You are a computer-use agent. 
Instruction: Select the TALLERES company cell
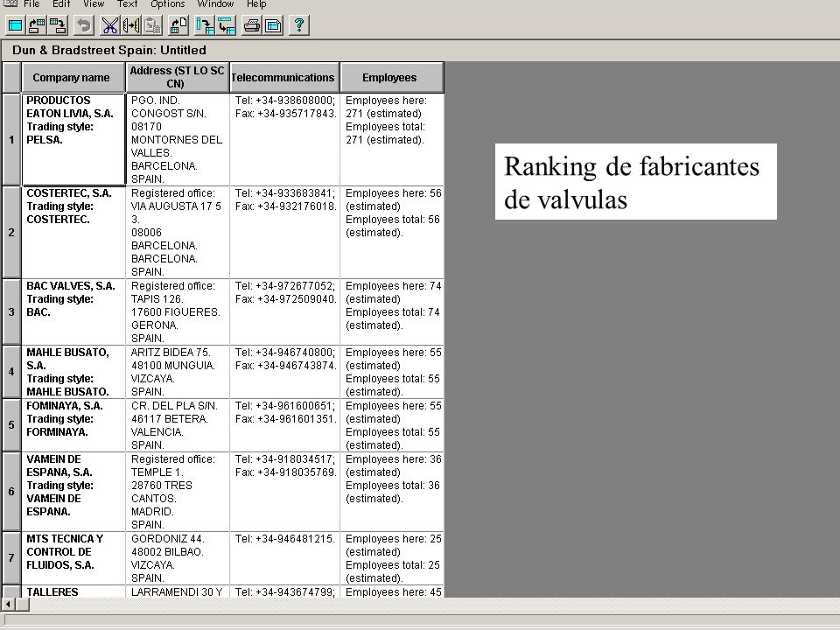[x=73, y=591]
